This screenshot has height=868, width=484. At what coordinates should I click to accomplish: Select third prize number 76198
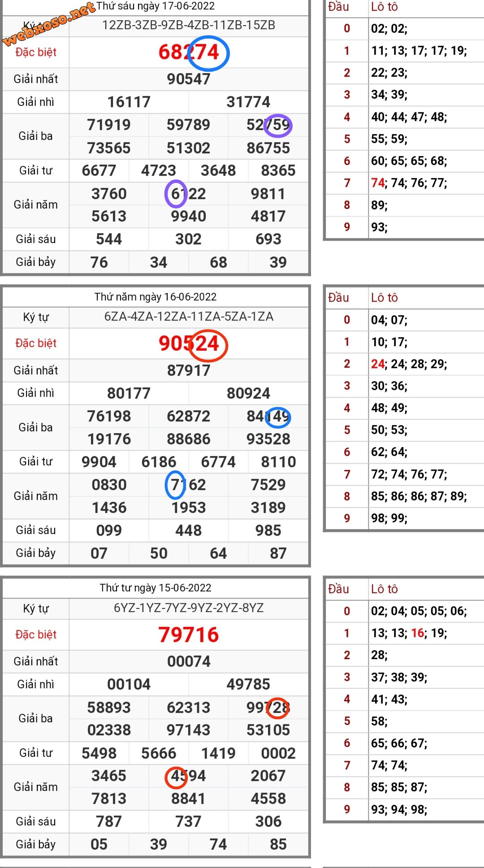[109, 416]
